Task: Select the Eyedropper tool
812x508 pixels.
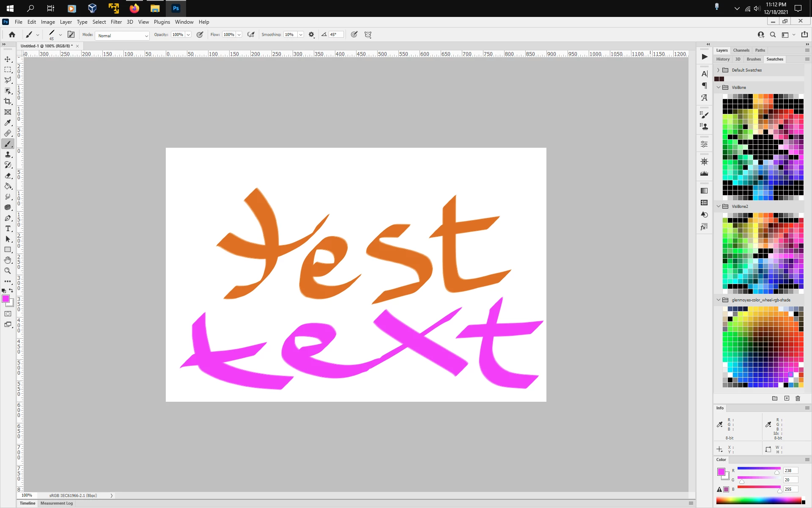Action: point(8,123)
